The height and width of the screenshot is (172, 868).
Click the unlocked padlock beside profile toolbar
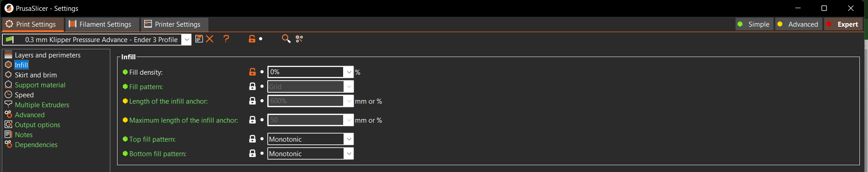tap(252, 39)
